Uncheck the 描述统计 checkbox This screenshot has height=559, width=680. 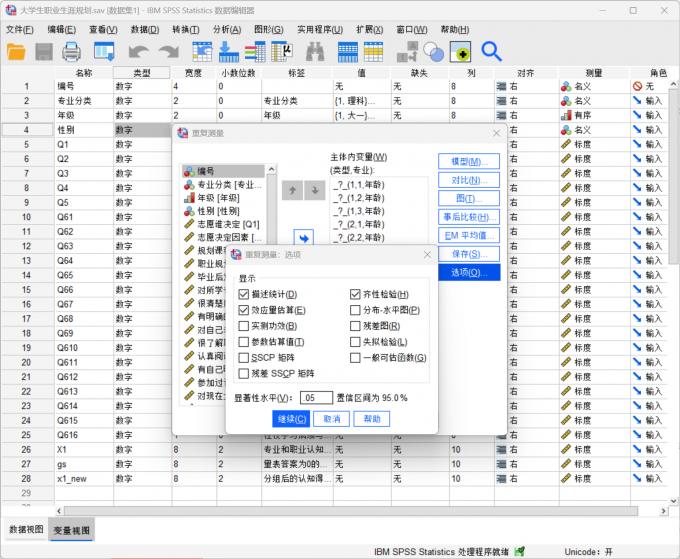point(244,294)
